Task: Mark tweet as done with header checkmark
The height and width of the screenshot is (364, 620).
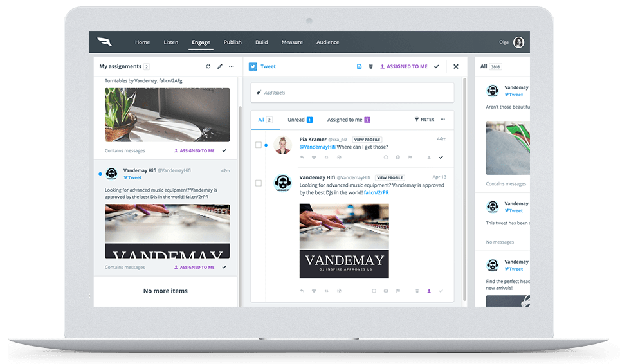Action: 437,66
